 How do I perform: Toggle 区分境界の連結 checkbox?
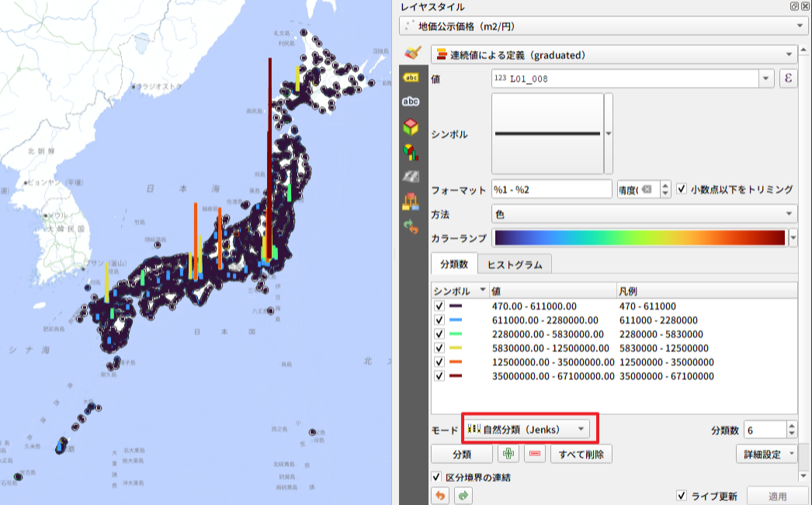(437, 477)
